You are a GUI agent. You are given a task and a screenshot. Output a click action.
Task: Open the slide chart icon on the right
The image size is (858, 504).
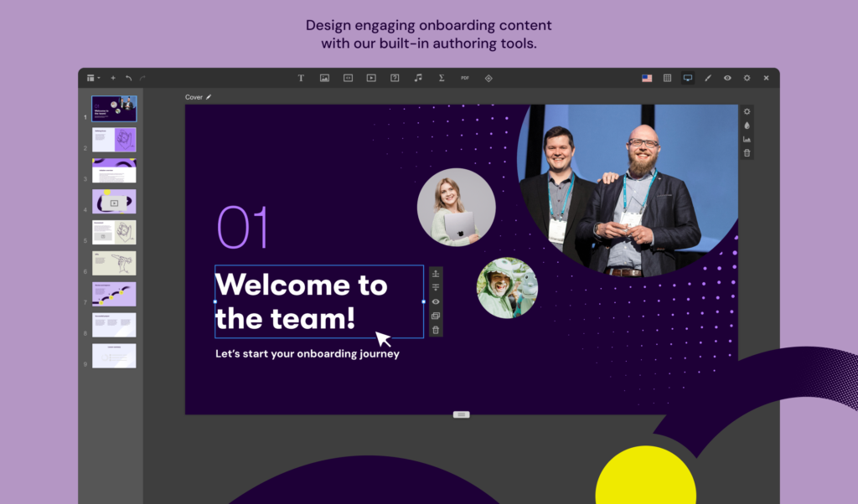tap(747, 139)
